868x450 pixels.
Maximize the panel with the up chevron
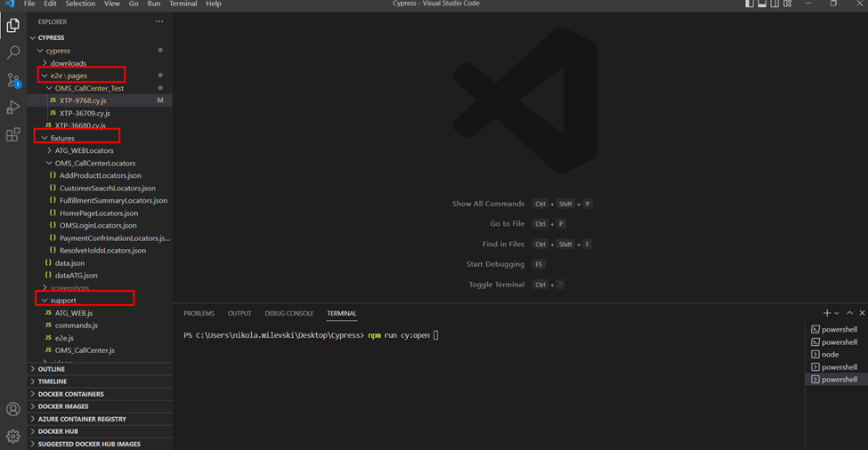pos(849,313)
